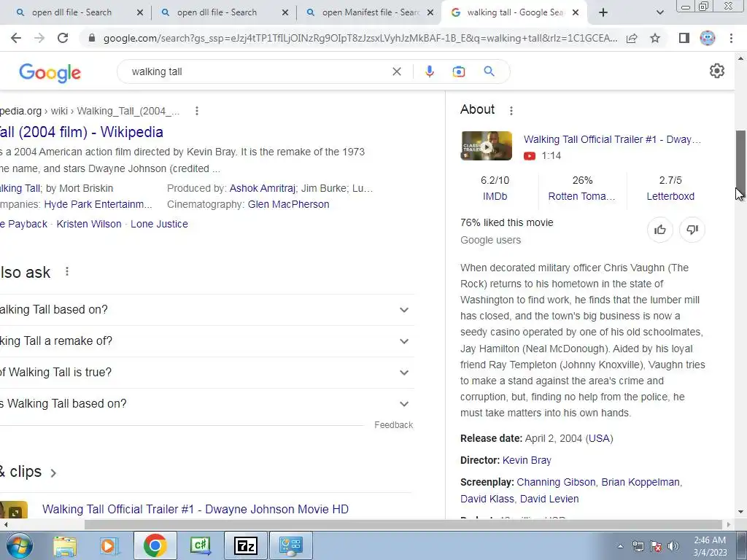
Task: Open Chrome three-dot menu
Action: 731,38
